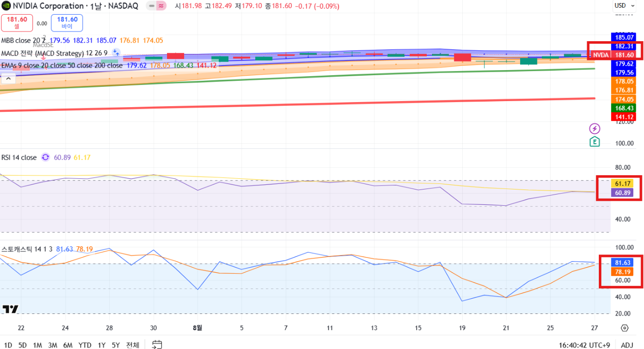Select the YTD time range
The image size is (644, 349).
coord(85,345)
